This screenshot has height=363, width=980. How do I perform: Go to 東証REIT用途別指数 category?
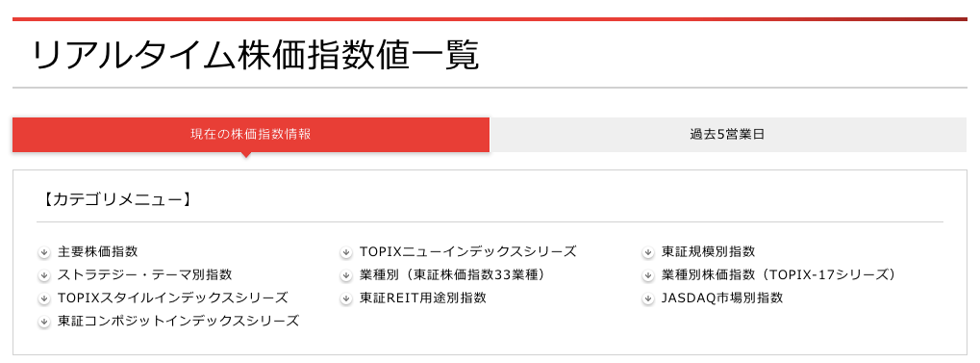423,298
